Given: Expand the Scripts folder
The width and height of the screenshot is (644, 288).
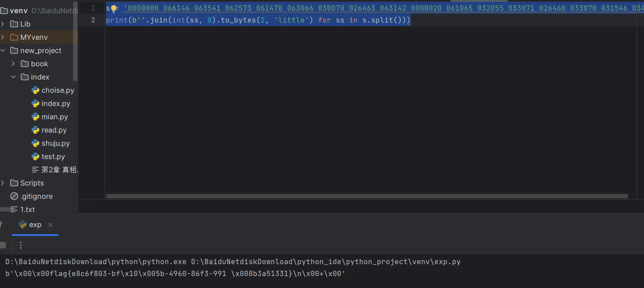Looking at the screenshot, I should (x=3, y=183).
